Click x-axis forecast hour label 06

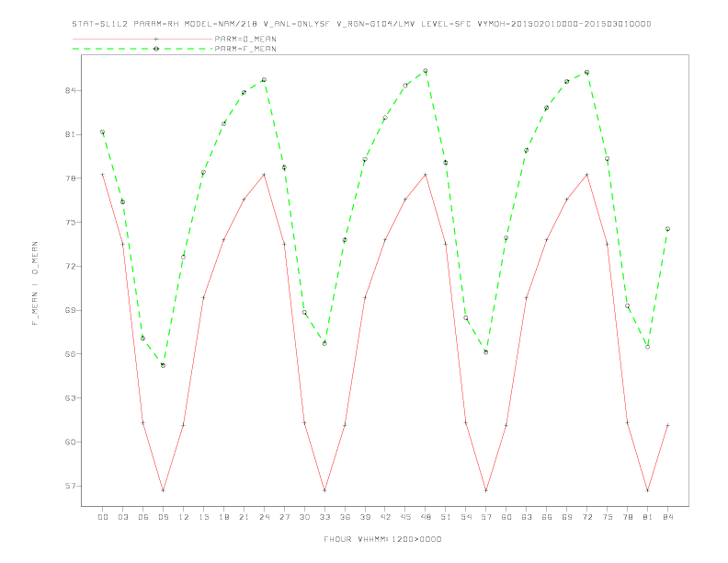click(x=143, y=517)
